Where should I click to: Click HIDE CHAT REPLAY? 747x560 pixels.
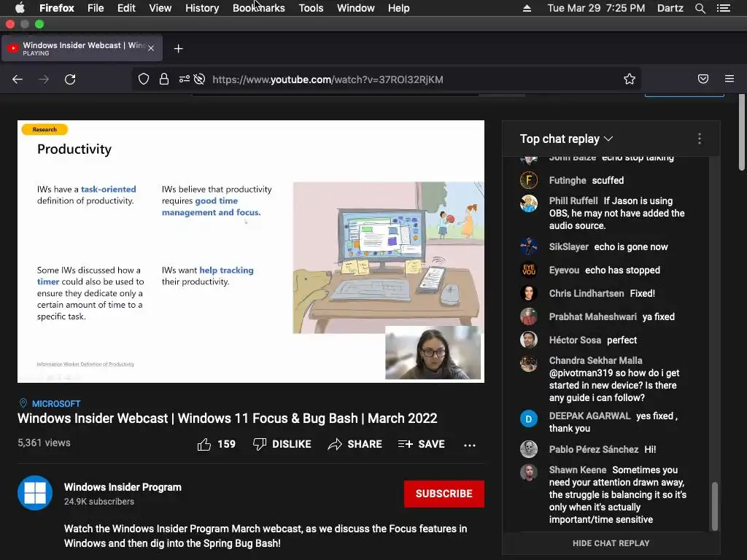611,543
